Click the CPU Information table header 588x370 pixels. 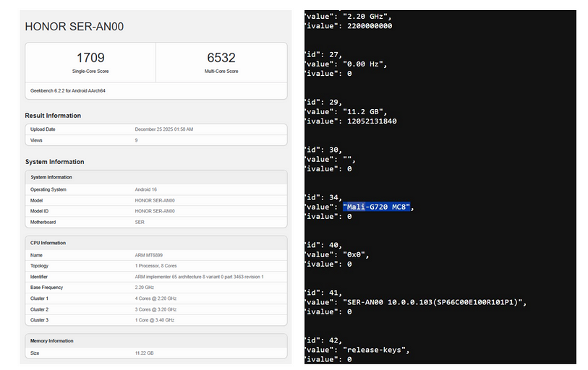pos(49,243)
